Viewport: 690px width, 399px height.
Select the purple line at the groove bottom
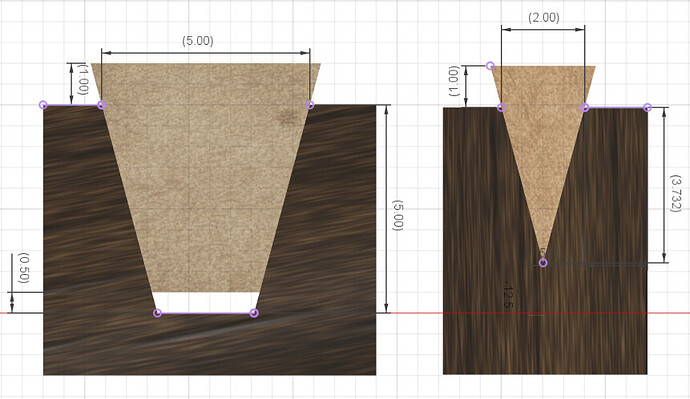(x=206, y=313)
